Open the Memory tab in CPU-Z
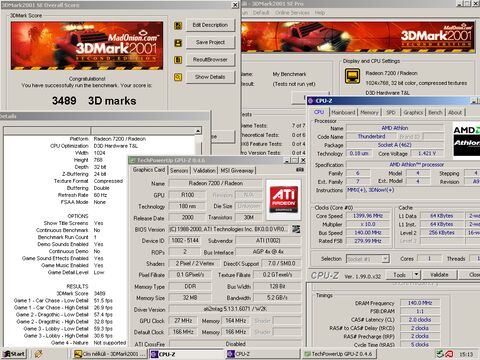 coord(369,113)
